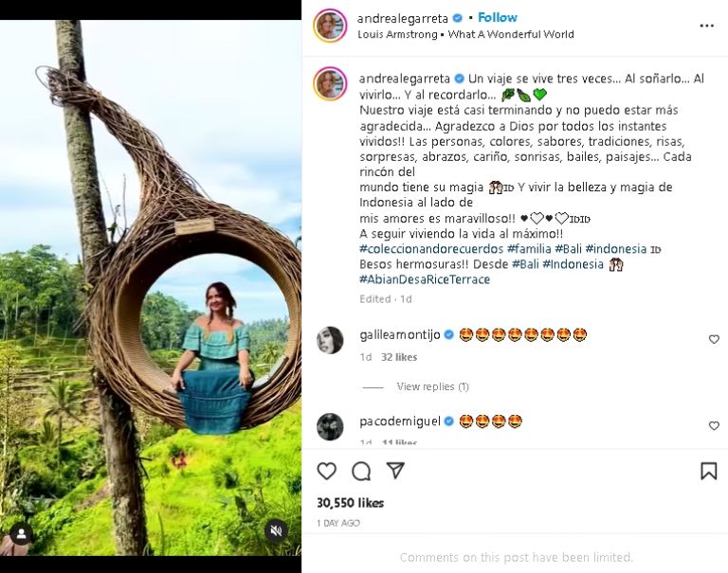
Task: Open more options three-dot menu
Action: point(706,26)
